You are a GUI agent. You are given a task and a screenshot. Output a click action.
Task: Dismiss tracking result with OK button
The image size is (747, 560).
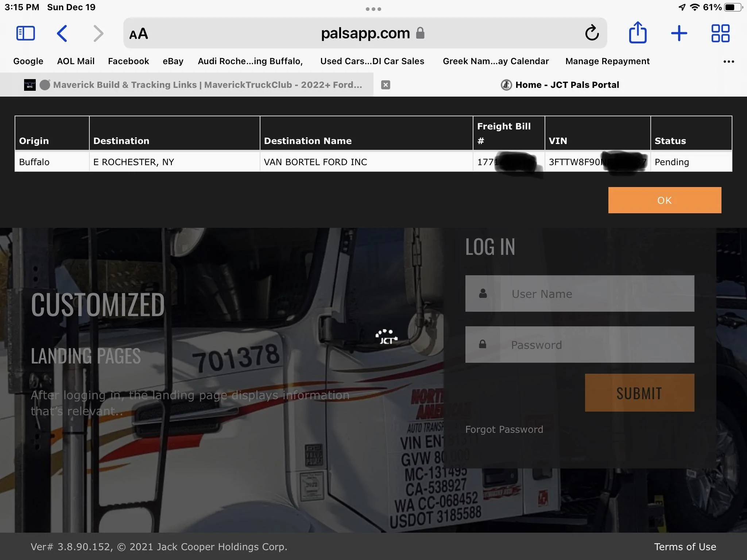(665, 200)
